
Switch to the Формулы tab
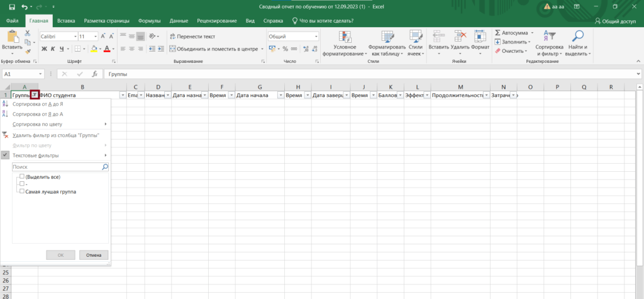coord(150,21)
